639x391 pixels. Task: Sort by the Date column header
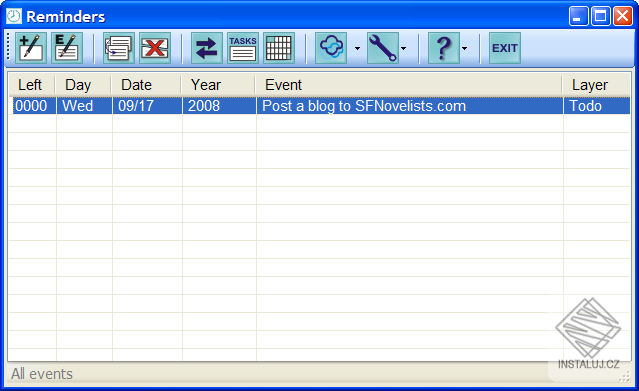(146, 85)
